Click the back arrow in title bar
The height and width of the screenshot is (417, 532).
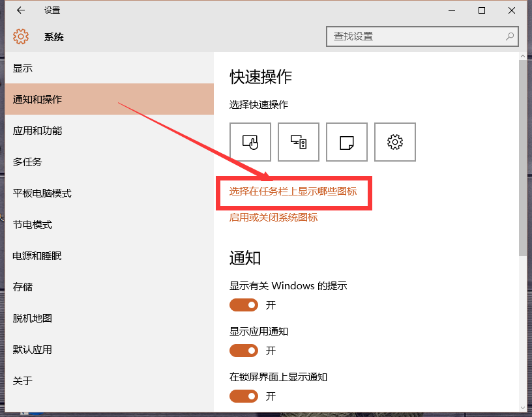point(21,10)
